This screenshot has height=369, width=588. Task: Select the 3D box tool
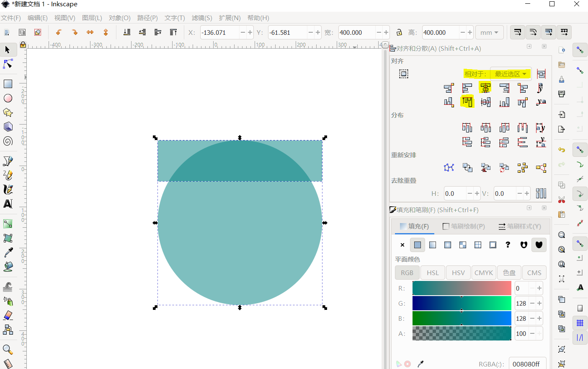click(8, 126)
